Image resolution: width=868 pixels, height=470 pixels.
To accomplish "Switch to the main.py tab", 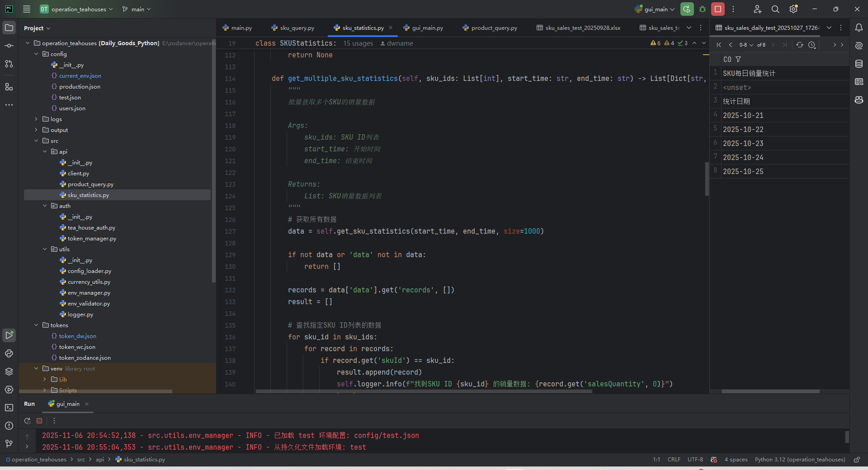I will tap(237, 28).
